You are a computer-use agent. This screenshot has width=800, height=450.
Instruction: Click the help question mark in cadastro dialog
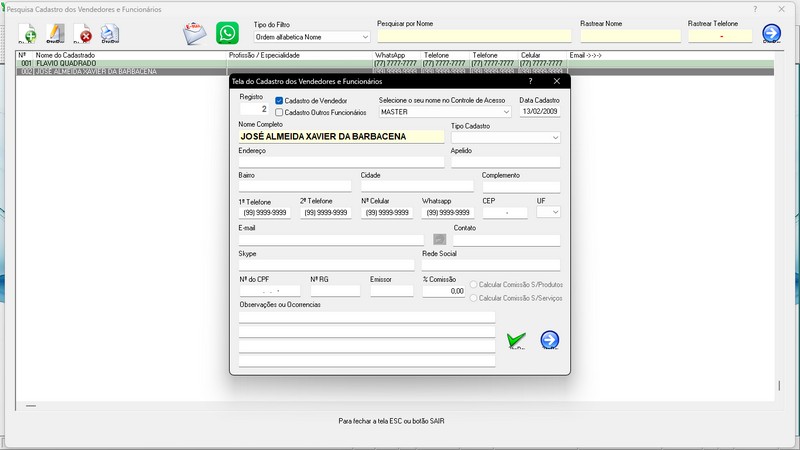531,81
